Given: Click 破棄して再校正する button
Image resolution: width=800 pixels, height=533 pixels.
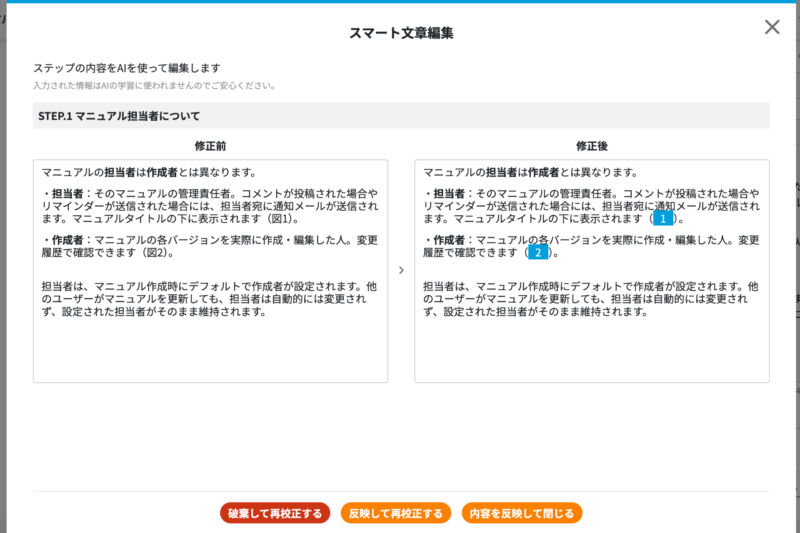Looking at the screenshot, I should [x=275, y=513].
